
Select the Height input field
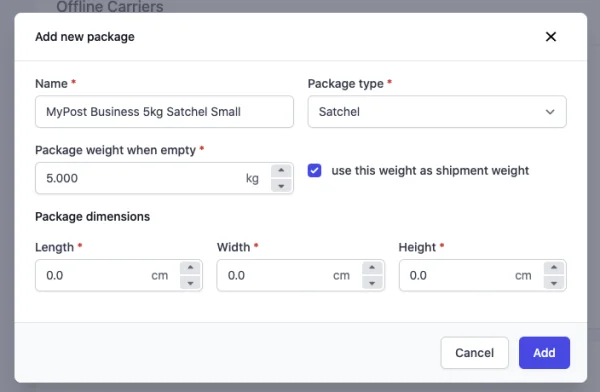(x=471, y=275)
